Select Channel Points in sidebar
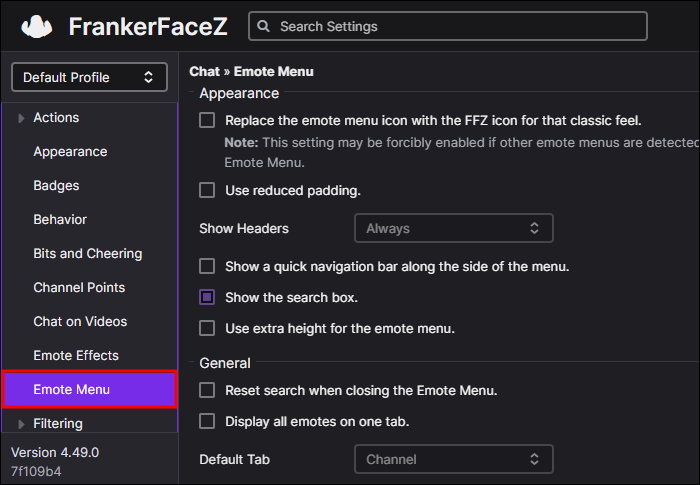This screenshot has height=485, width=700. pos(79,288)
